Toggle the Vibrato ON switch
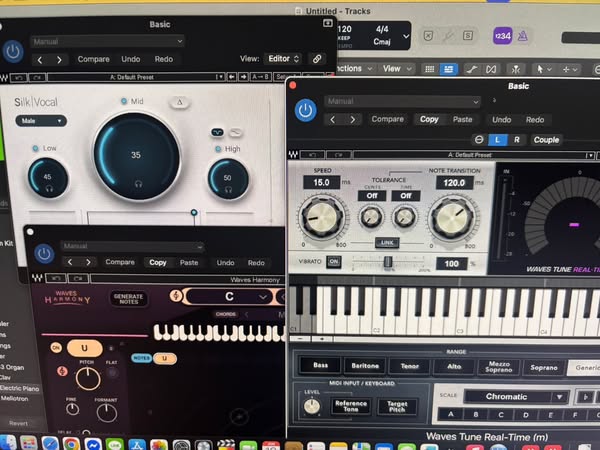The image size is (600, 450). click(333, 262)
